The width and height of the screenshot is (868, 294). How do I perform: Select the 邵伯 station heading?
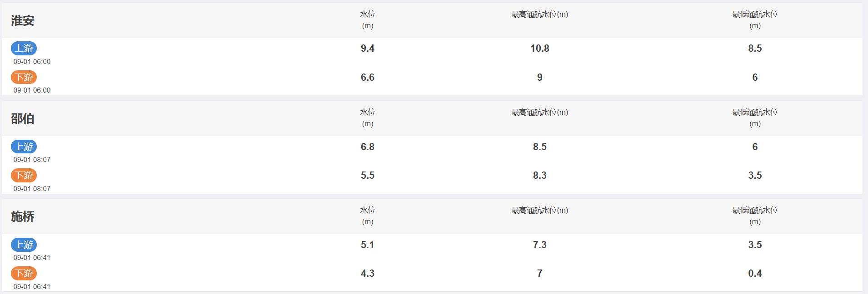[x=23, y=118]
